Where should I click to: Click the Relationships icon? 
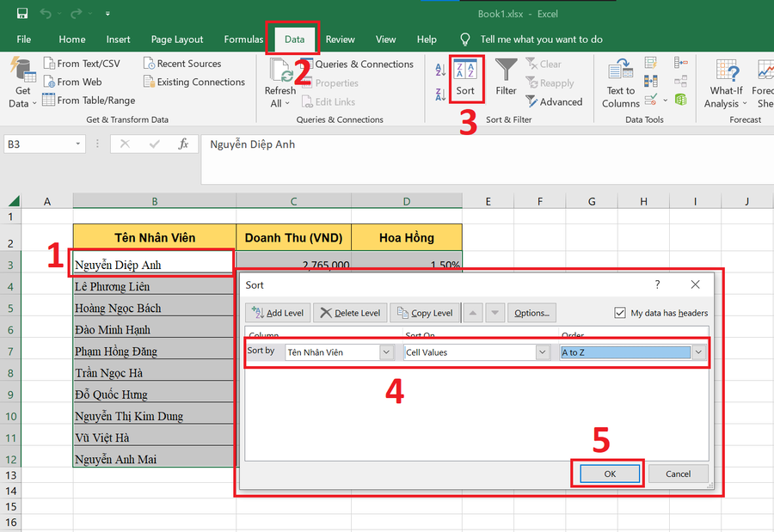681,81
